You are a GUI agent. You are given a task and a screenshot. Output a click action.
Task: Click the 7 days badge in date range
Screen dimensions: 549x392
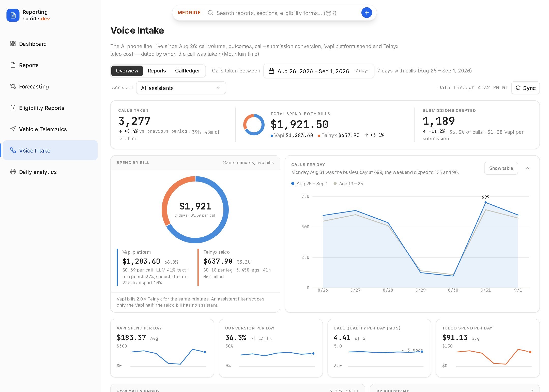coord(362,71)
